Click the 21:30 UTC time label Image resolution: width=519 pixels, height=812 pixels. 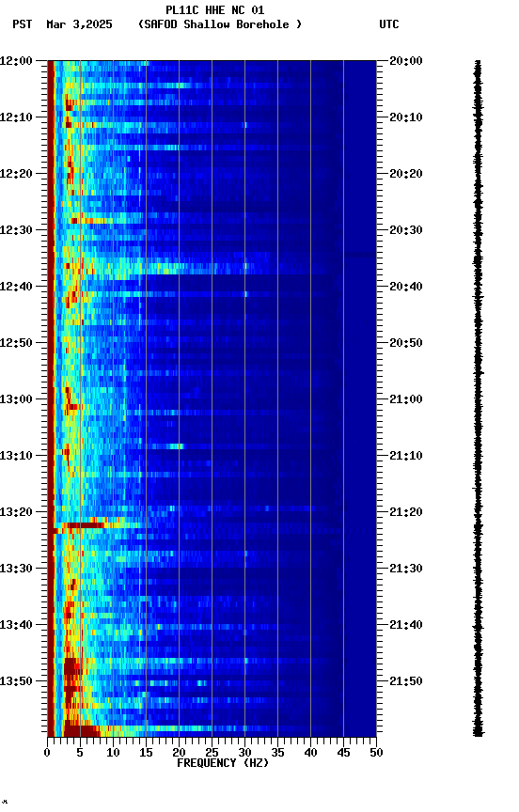pos(406,570)
